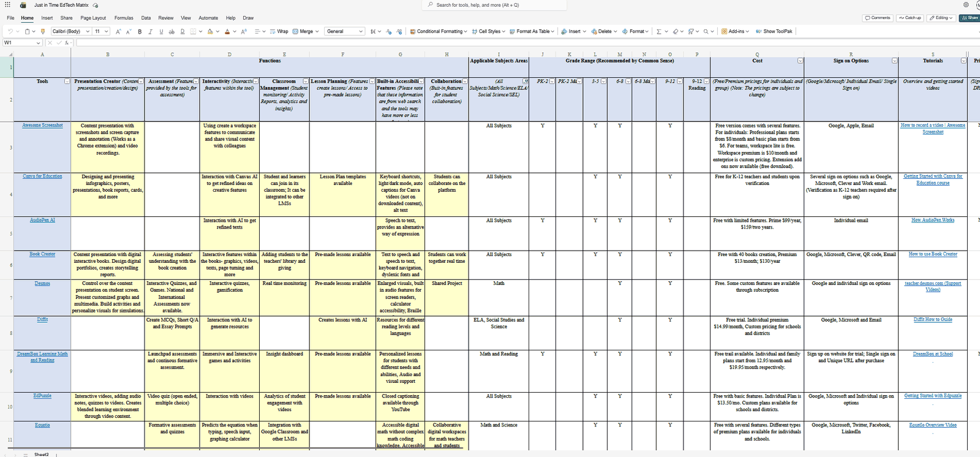Click the accounting number format icon

(x=373, y=31)
